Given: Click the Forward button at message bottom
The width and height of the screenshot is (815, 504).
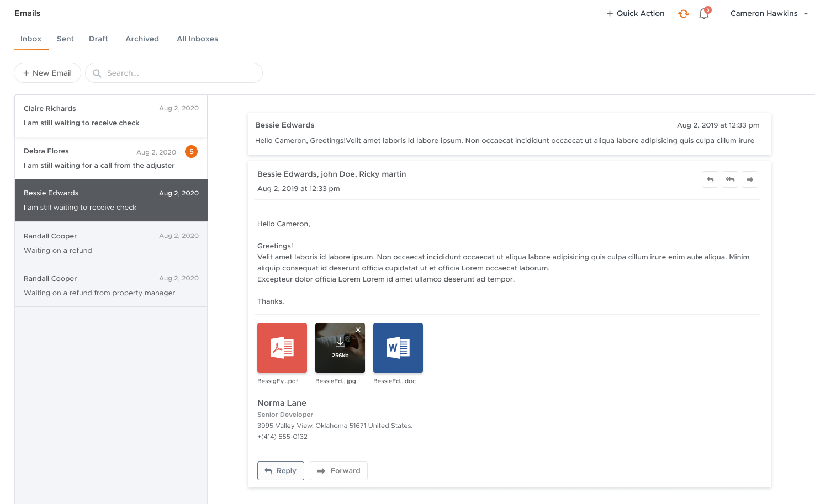Looking at the screenshot, I should pyautogui.click(x=338, y=470).
